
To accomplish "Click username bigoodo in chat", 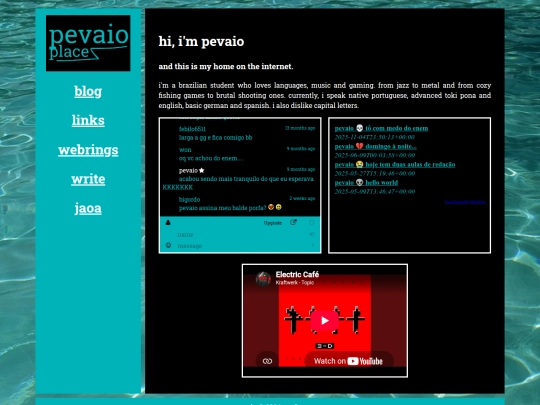I will tap(189, 199).
